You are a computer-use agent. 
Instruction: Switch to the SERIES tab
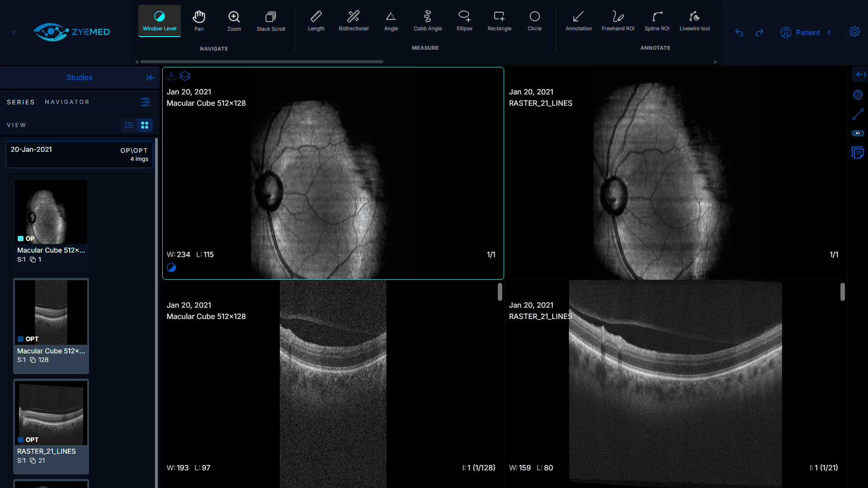point(21,102)
